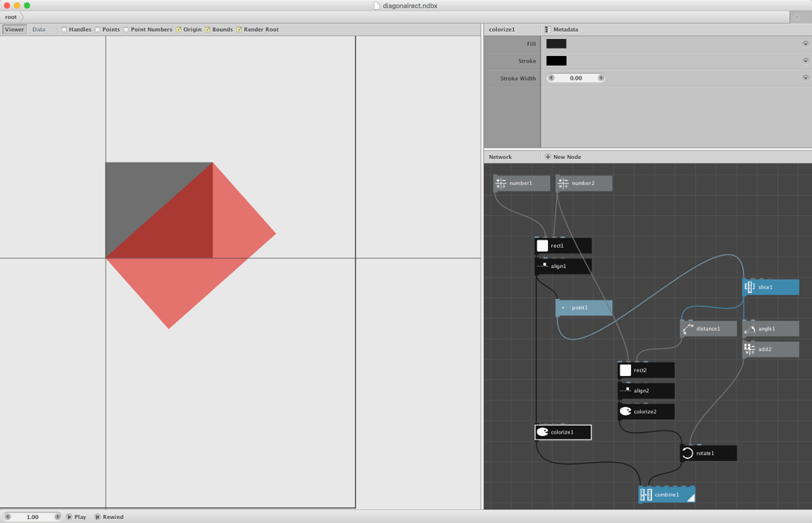812x523 pixels.
Task: Uncheck the Bounds checkbox
Action: click(x=208, y=29)
